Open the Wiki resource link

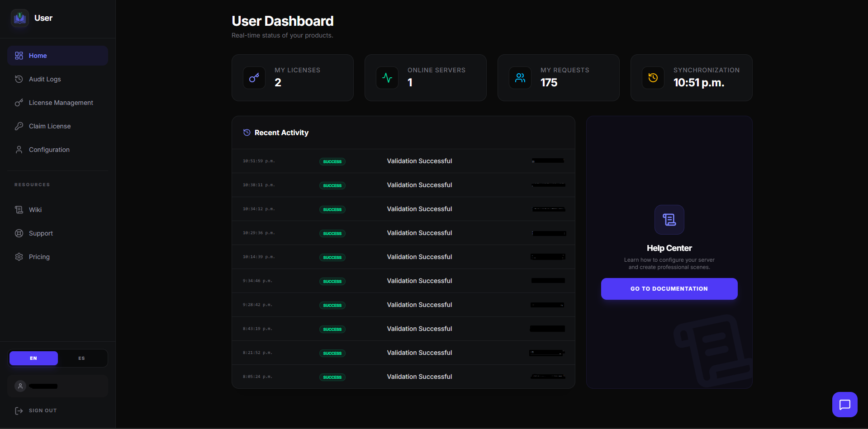coord(57,210)
